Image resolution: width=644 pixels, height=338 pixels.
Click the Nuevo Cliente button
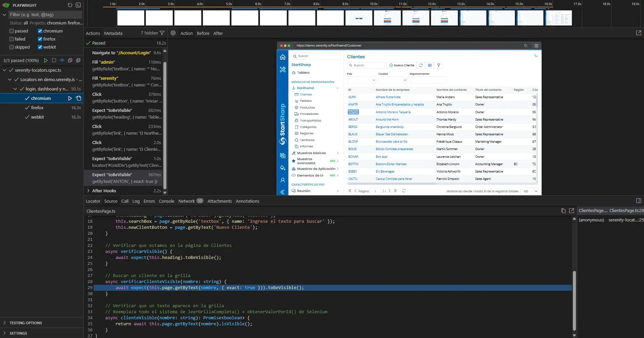coord(401,65)
